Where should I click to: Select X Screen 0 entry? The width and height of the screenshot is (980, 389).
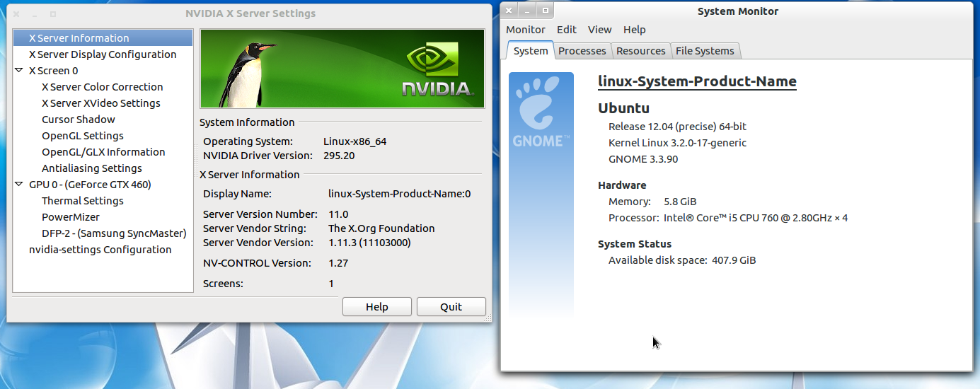(54, 71)
